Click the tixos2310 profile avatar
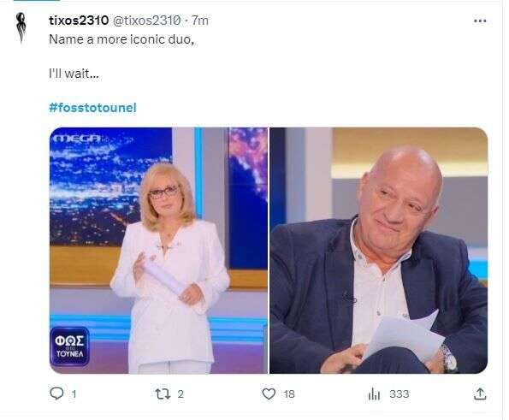Viewport: 509px width, 420px height. (x=21, y=27)
